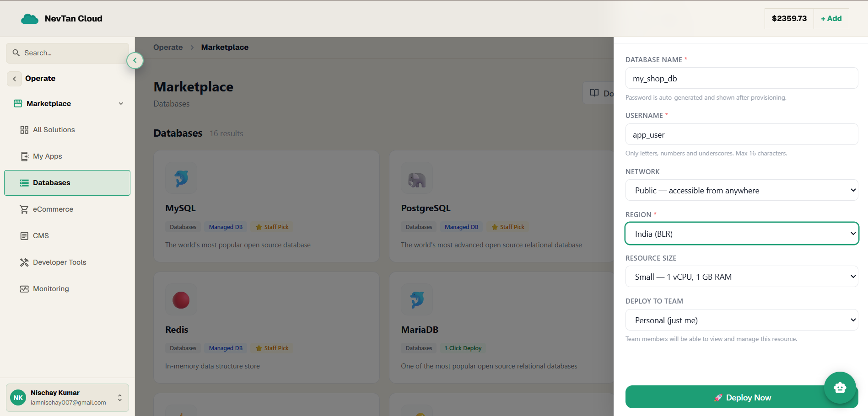
Task: Click the + Add funds button
Action: [x=831, y=19]
